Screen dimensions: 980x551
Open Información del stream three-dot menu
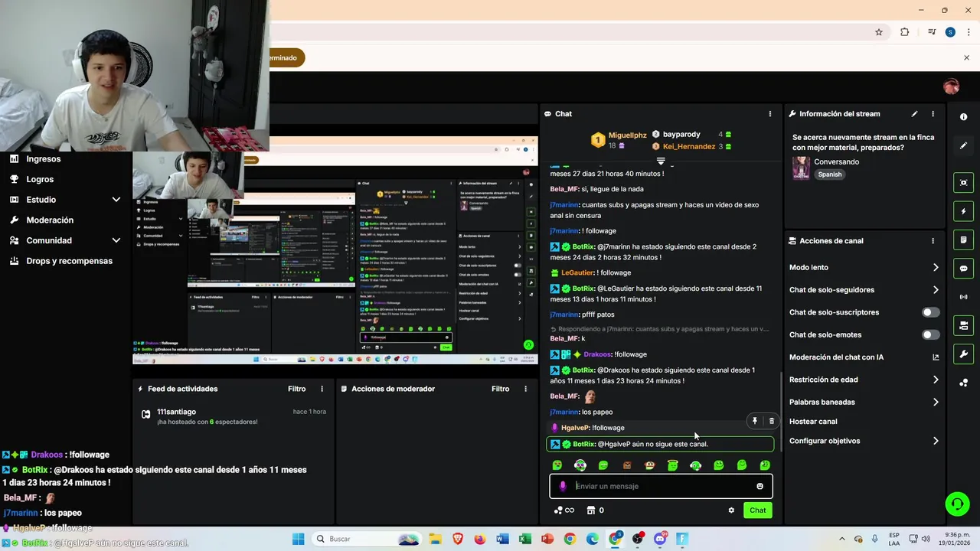pos(933,114)
